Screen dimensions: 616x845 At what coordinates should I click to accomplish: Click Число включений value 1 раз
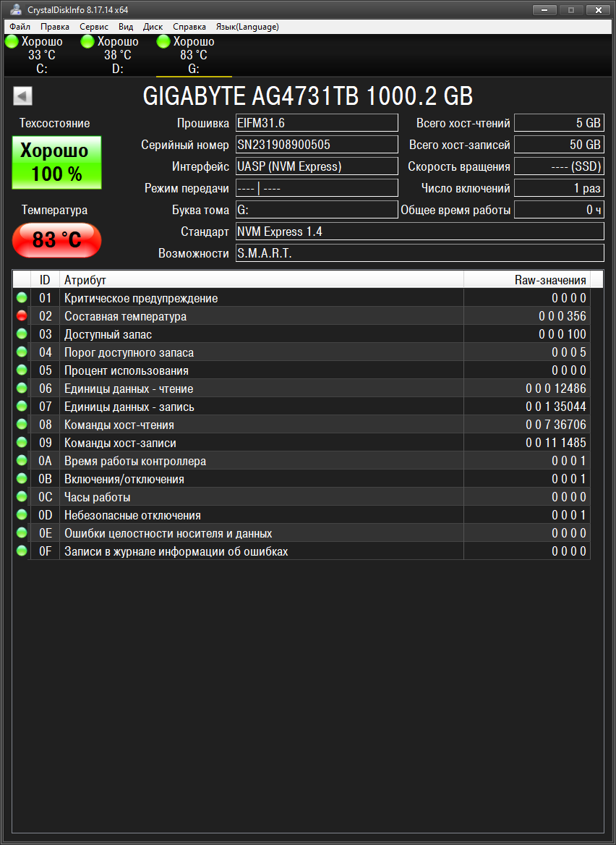click(559, 187)
